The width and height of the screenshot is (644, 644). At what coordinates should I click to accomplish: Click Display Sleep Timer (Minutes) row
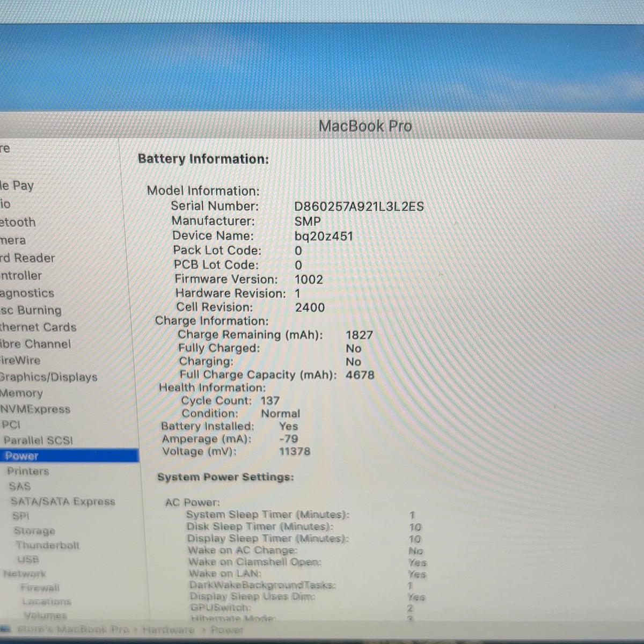[x=304, y=539]
